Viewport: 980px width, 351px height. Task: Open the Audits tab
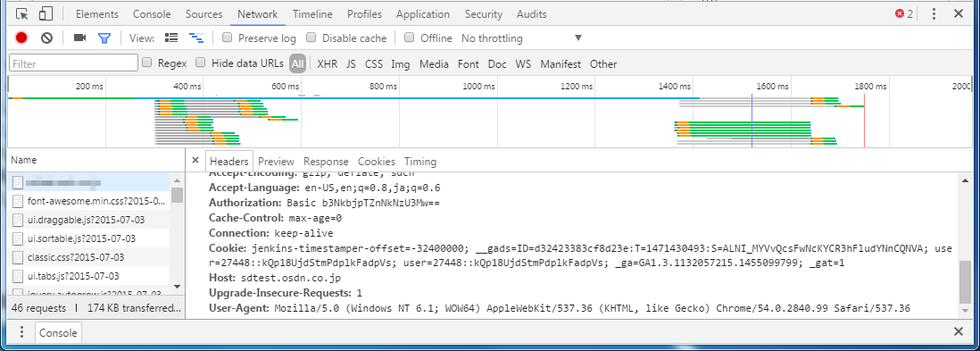[x=532, y=13]
